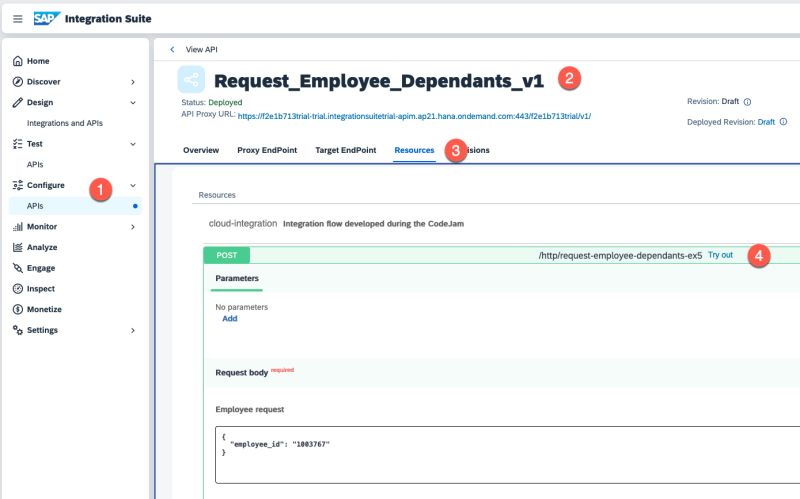Open the Target EndPoint tab
Viewport: 800px width, 499px height.
[345, 151]
